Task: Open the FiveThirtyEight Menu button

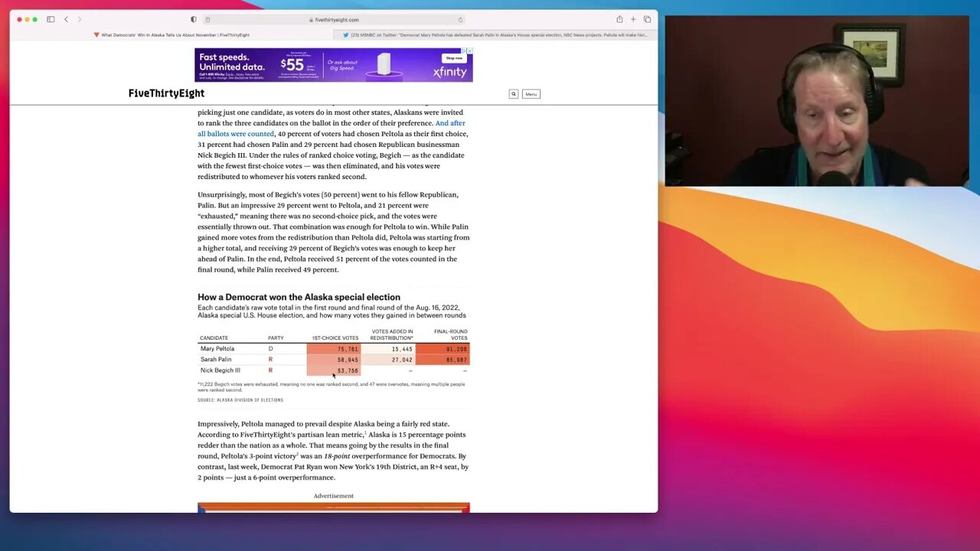Action: coord(531,94)
